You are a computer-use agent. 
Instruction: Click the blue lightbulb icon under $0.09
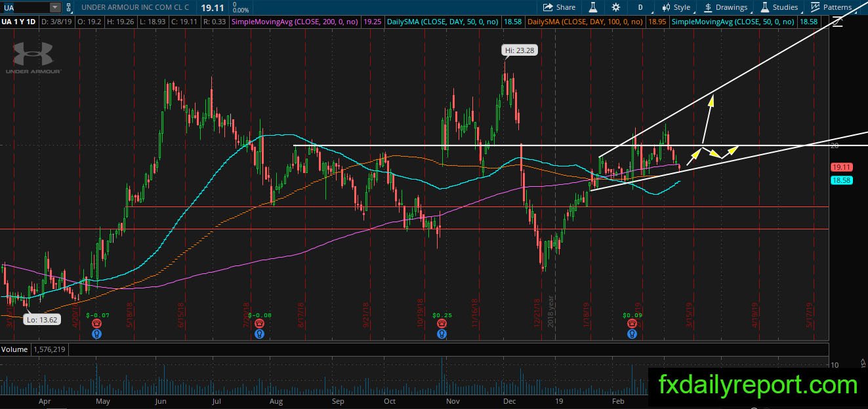coord(632,333)
